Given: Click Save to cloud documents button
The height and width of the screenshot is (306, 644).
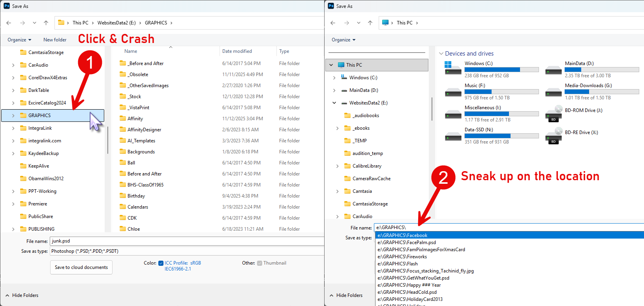Looking at the screenshot, I should coord(81,267).
